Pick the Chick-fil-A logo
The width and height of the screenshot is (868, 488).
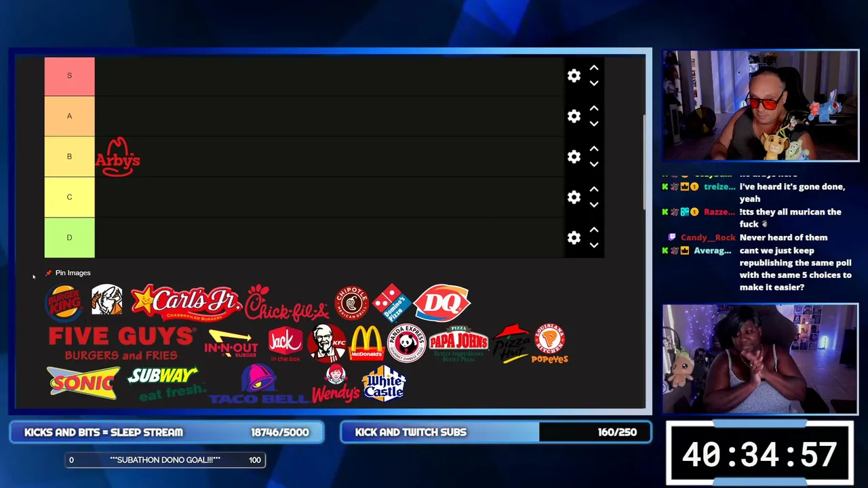(x=287, y=303)
